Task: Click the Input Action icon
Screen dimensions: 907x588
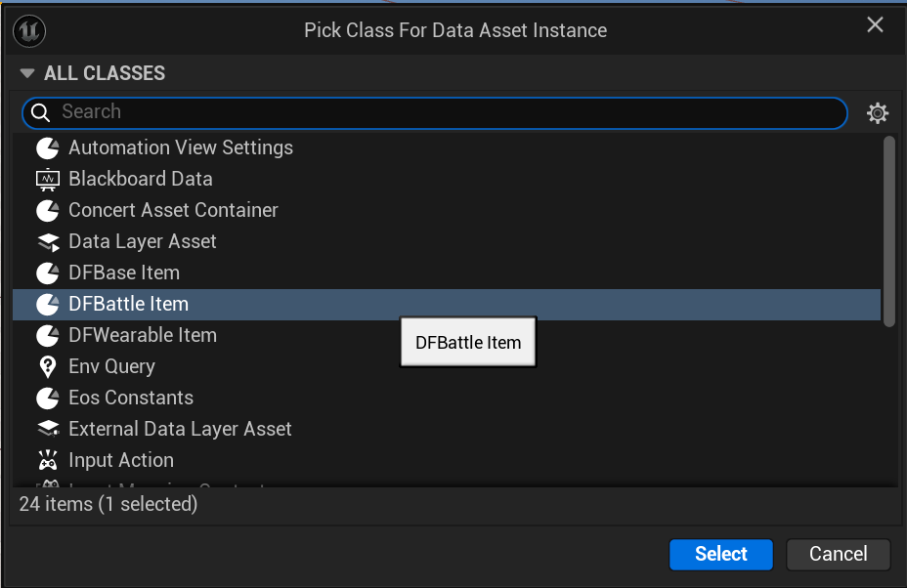Action: coord(47,460)
